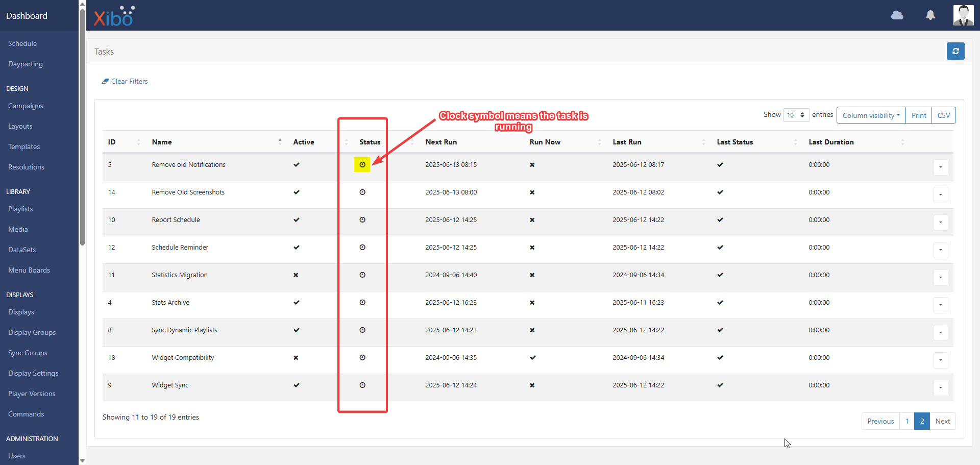
Task: Open the Show entries count selector
Action: pos(796,115)
